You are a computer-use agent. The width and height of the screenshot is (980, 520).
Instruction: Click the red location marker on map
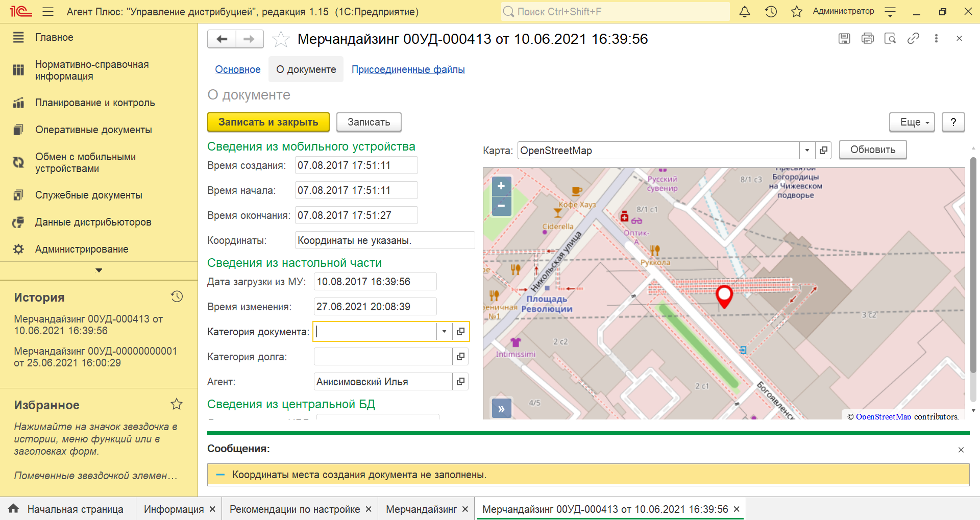coord(724,296)
